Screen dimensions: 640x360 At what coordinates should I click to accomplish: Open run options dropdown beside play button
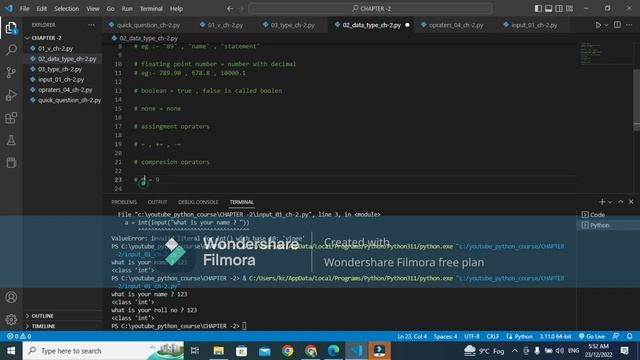tap(606, 25)
